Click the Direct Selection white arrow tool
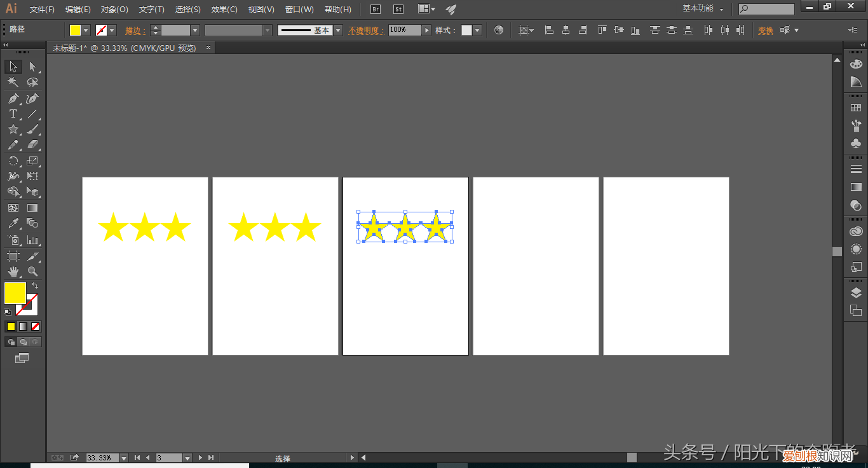Image resolution: width=868 pixels, height=468 pixels. (32, 67)
